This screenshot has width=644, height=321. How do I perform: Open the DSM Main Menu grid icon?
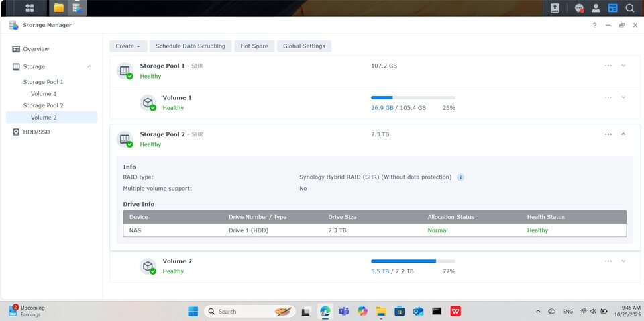click(x=30, y=8)
